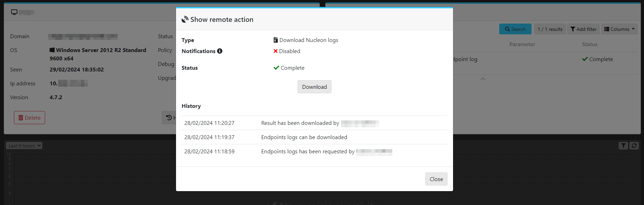Click the Policy label in endpoint details
644x205 pixels.
tap(165, 50)
